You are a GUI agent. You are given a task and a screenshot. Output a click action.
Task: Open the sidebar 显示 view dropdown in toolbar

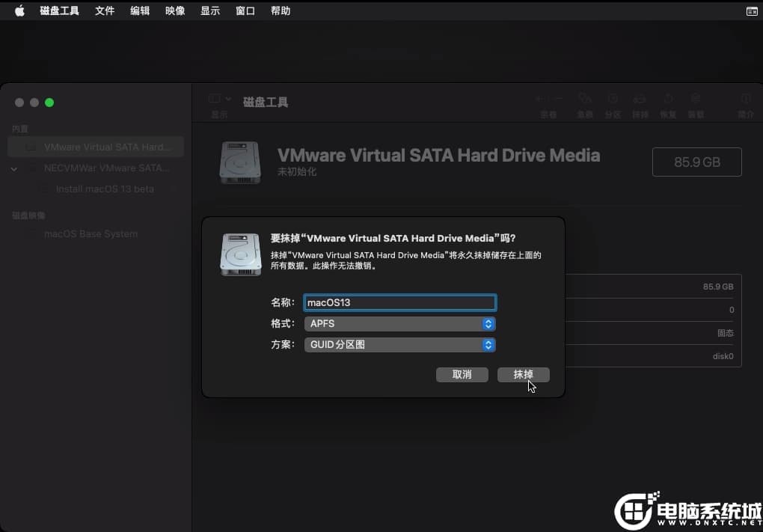coord(219,99)
